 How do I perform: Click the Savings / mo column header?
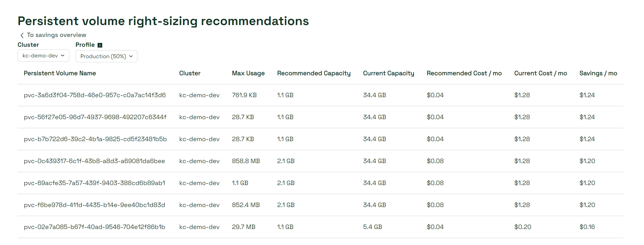[598, 73]
